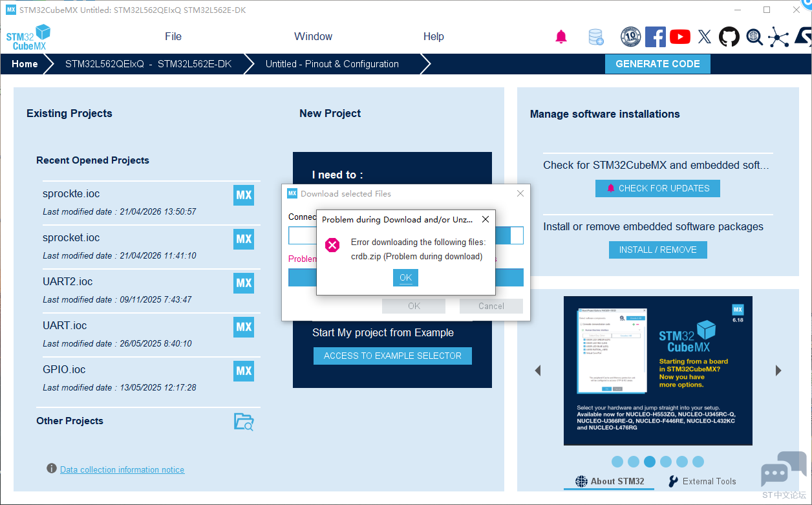Screen dimensions: 812x505
Task: Open UART.ioc via its MX icon
Action: click(244, 327)
